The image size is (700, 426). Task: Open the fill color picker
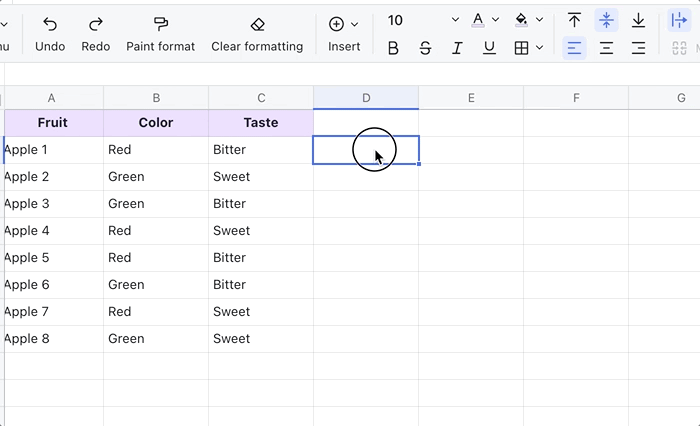[528, 20]
